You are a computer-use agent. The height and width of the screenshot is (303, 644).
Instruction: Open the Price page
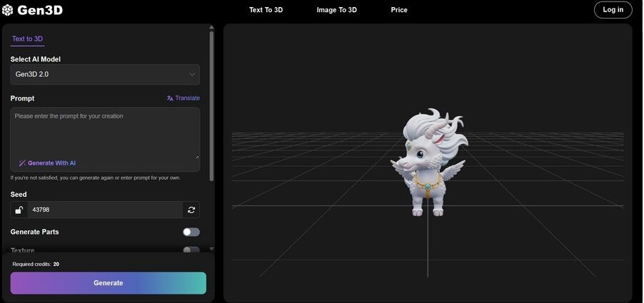399,10
